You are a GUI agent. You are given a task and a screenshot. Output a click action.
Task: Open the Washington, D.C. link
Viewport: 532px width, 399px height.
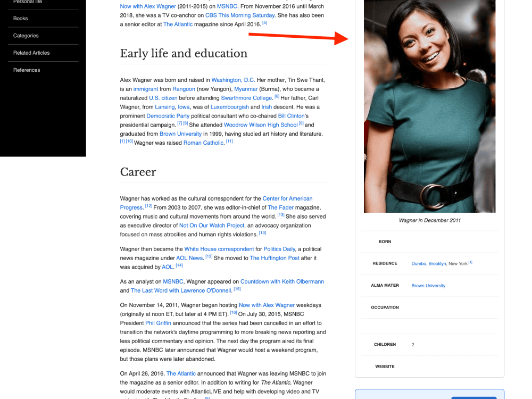[x=233, y=80]
